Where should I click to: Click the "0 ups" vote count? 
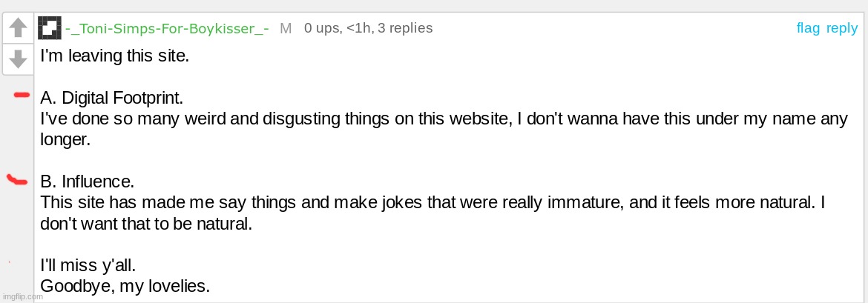[x=322, y=28]
